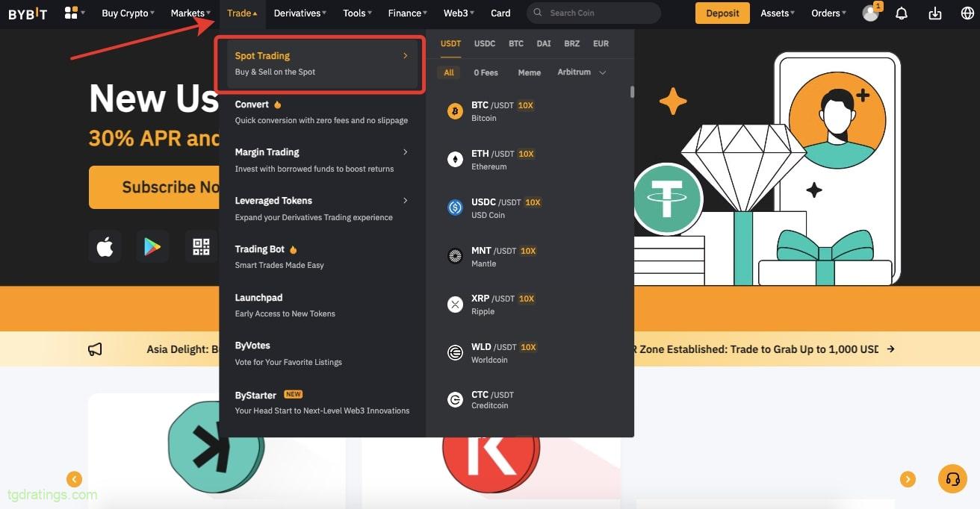Open ByVotes menu entry
This screenshot has height=509, width=980.
tap(322, 353)
